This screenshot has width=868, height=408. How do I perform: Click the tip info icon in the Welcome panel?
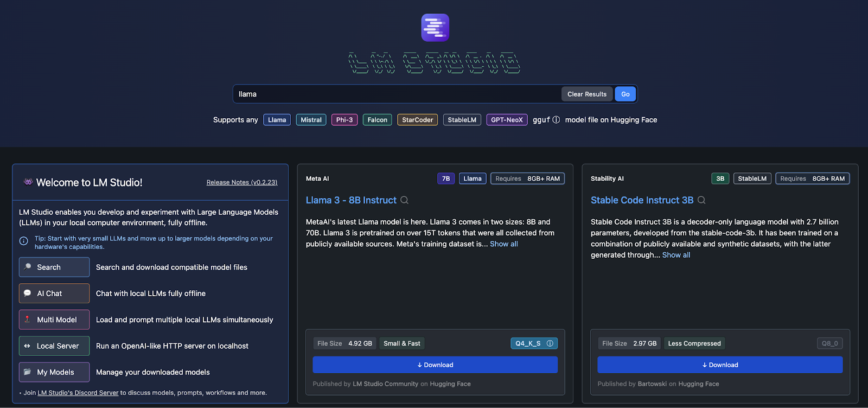click(24, 241)
